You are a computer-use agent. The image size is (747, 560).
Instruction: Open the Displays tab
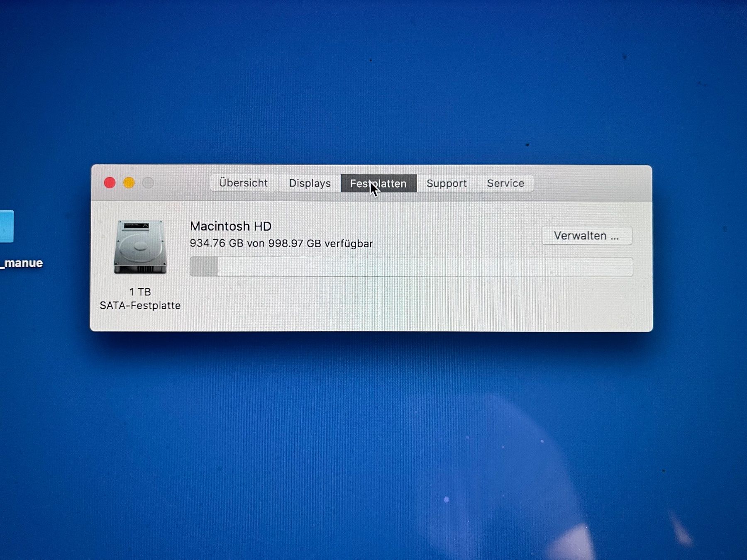310,183
